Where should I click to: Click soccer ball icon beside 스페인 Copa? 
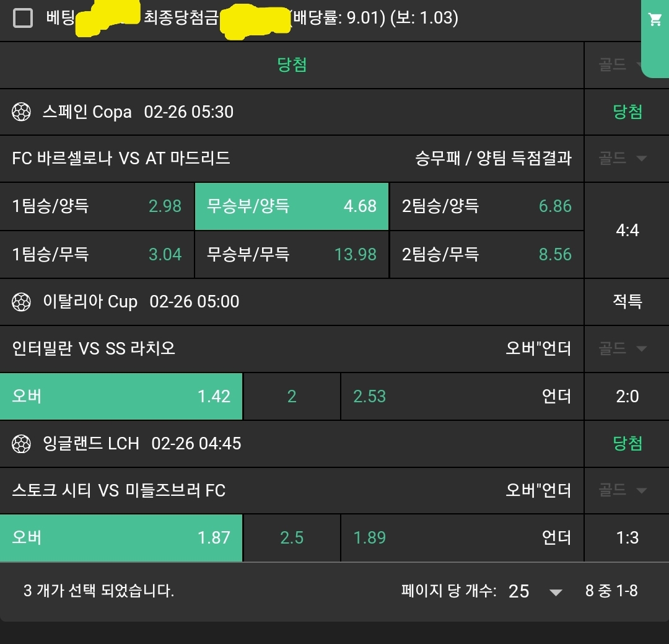22,112
